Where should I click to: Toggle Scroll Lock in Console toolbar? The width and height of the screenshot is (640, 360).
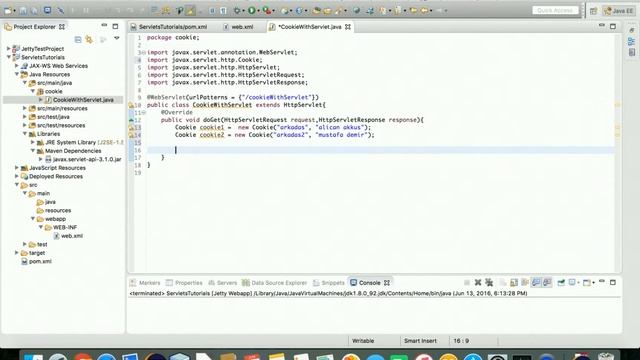click(514, 282)
